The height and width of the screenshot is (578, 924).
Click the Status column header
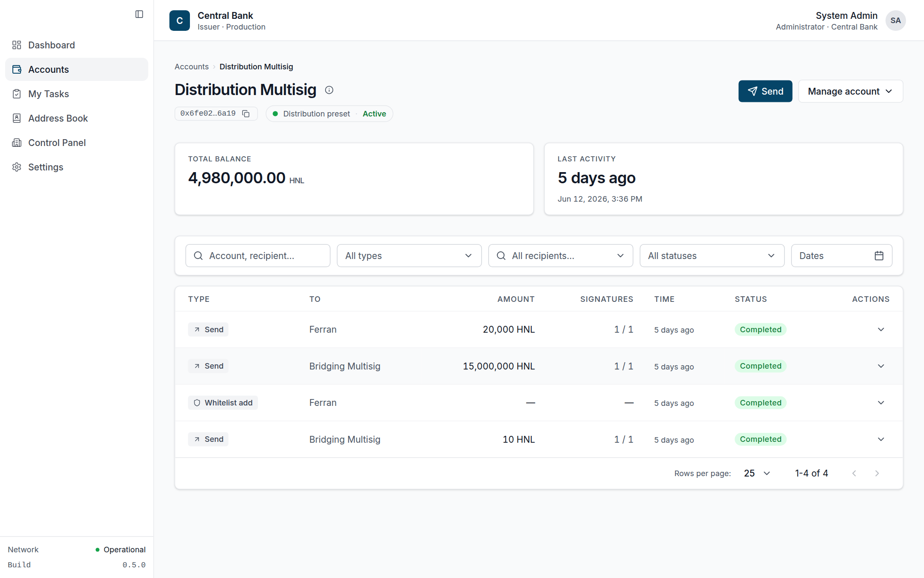(x=751, y=299)
